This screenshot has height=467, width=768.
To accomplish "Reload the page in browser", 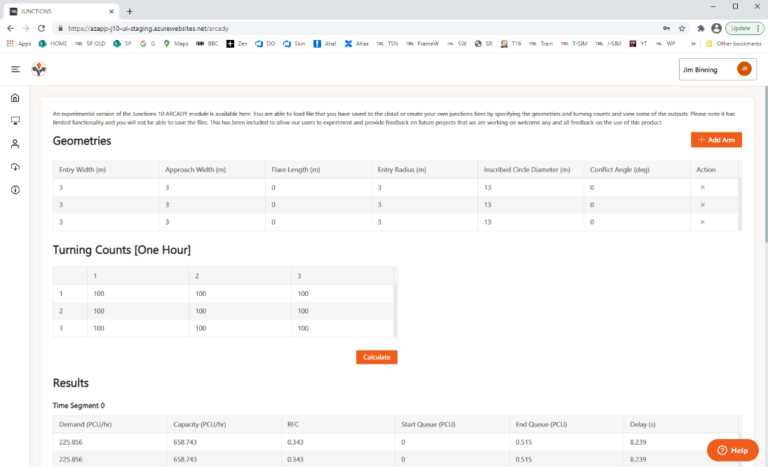I will click(x=42, y=28).
